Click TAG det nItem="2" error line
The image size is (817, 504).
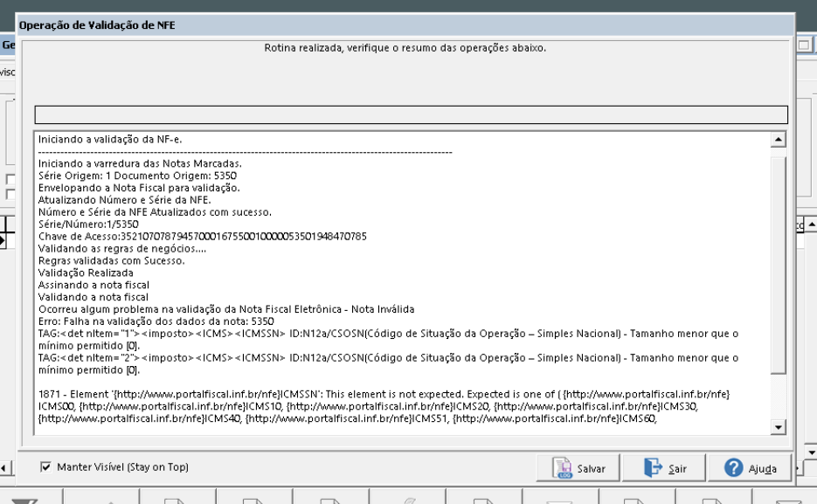click(388, 364)
